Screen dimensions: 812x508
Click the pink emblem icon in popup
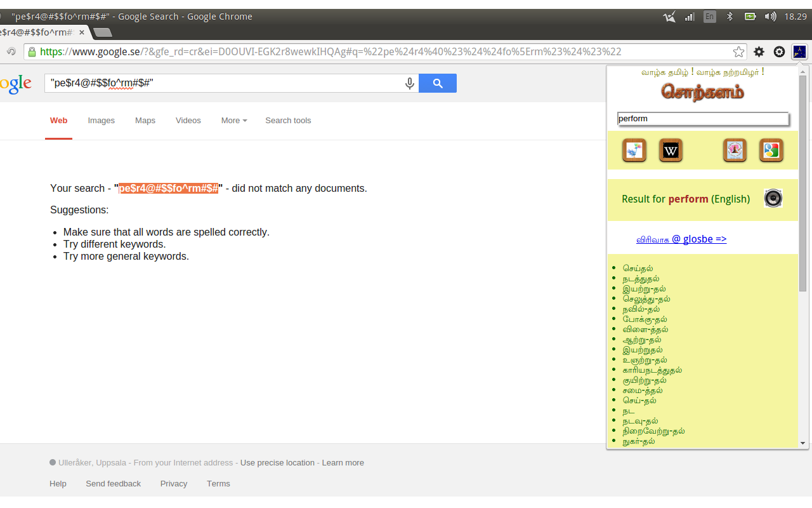pyautogui.click(x=735, y=150)
